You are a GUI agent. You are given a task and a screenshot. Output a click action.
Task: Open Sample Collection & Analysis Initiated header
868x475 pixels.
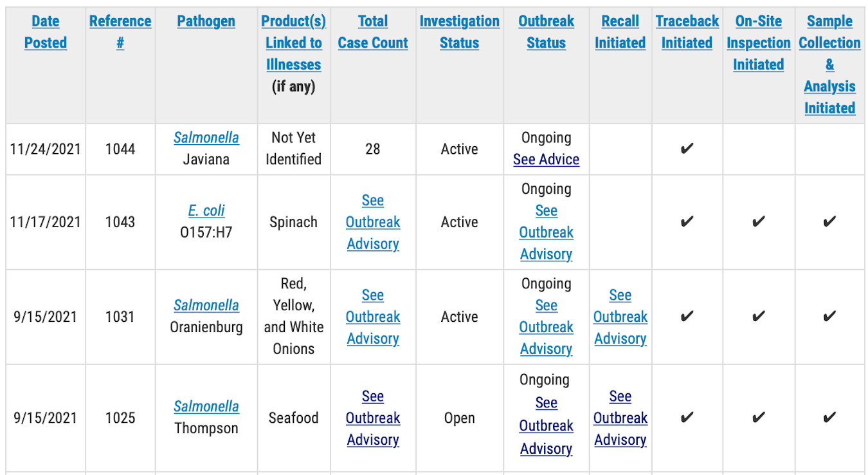point(829,64)
